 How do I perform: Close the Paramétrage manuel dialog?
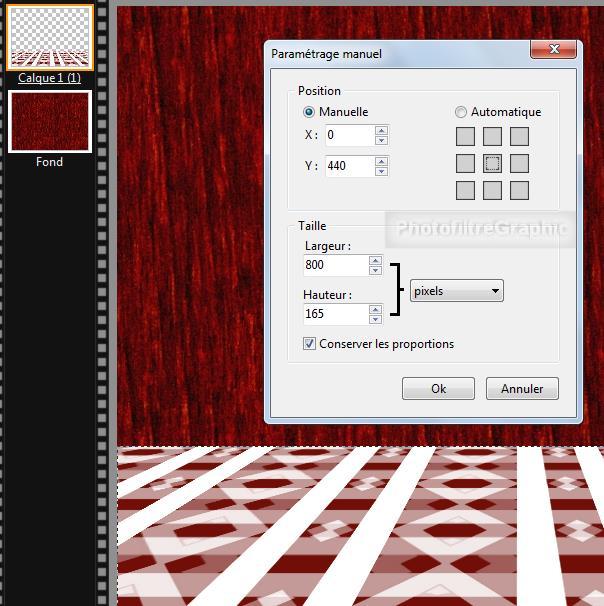[554, 49]
